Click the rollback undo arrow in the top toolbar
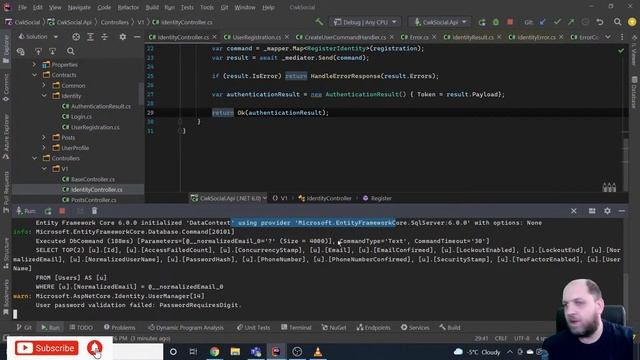The width and height of the screenshot is (640, 360). pos(600,22)
